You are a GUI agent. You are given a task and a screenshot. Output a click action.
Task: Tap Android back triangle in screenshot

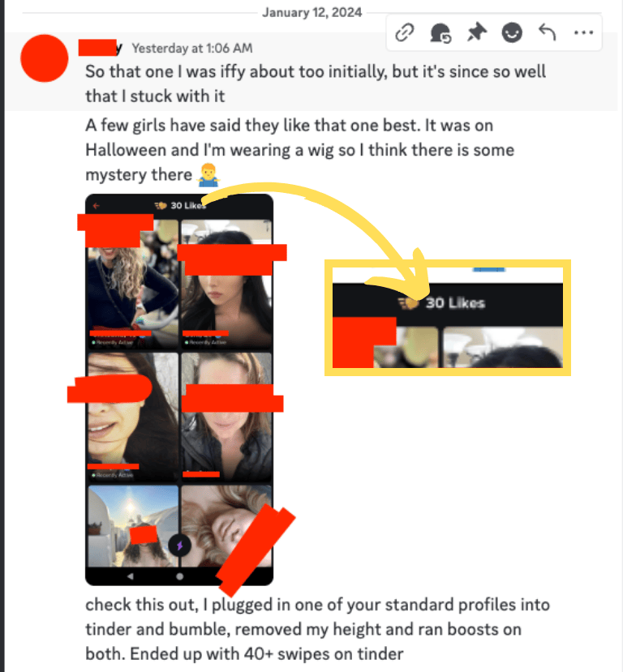coord(131,576)
